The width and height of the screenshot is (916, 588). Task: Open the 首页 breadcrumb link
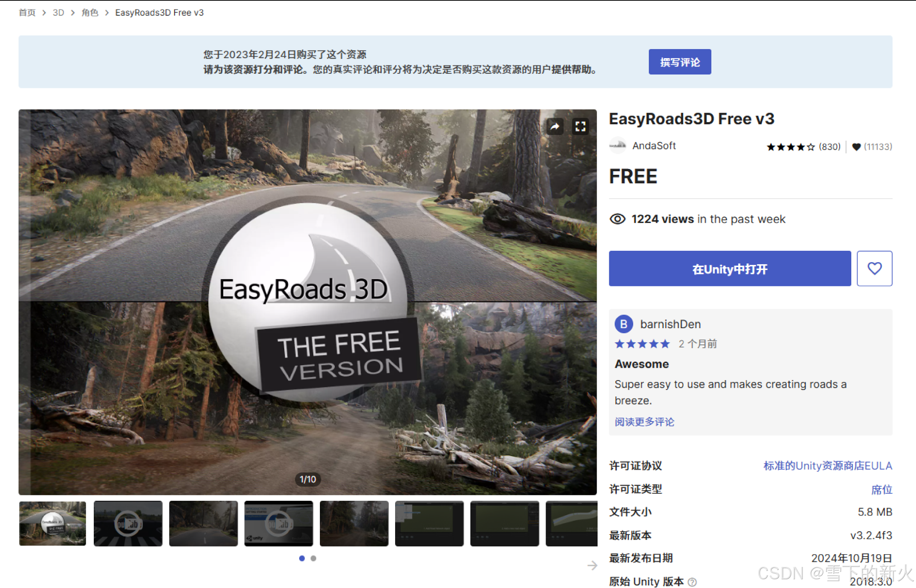[27, 13]
